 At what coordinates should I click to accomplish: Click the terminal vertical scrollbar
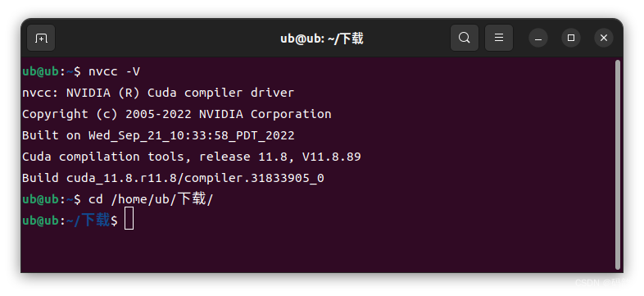pyautogui.click(x=618, y=165)
